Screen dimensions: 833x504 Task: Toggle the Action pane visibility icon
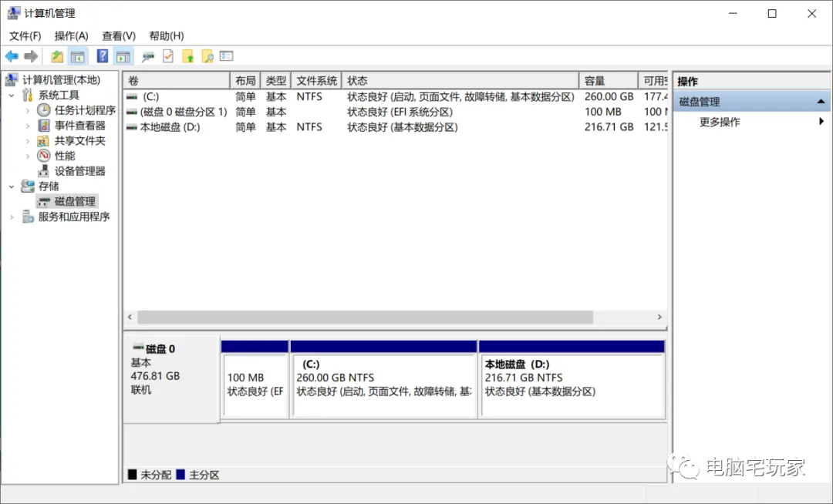click(124, 55)
